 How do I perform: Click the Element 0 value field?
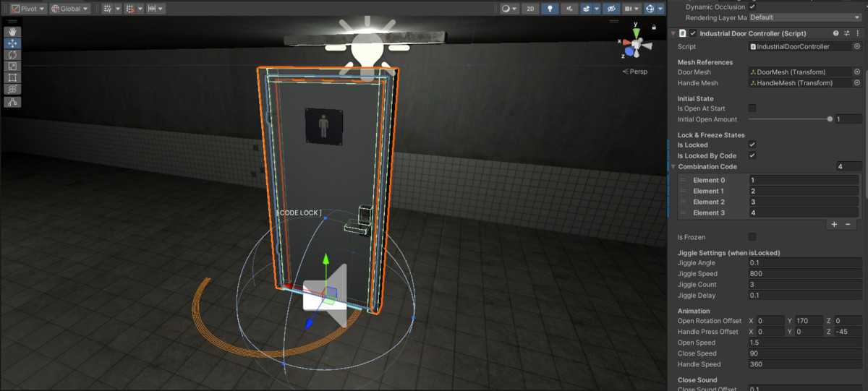(804, 180)
